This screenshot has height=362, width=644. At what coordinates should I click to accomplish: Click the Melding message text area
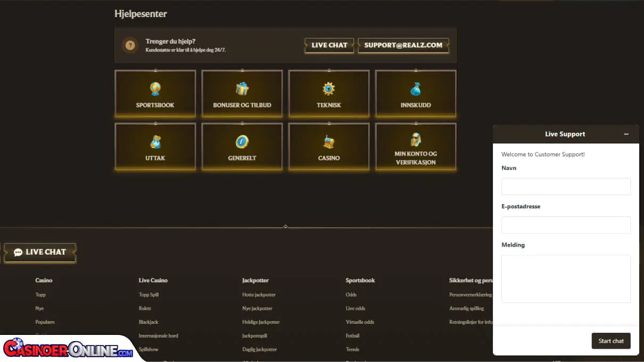pos(566,279)
